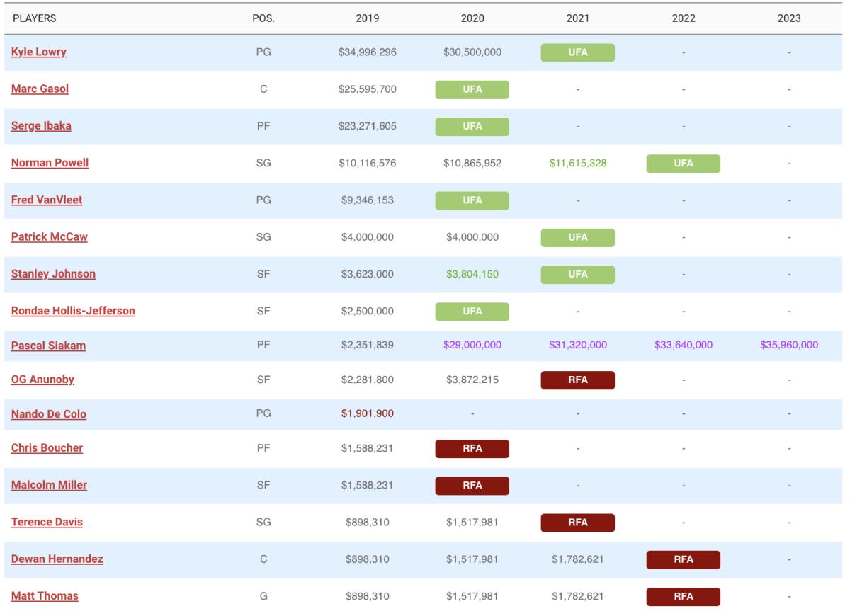Select Norman Powell's 2022 UFA badge
This screenshot has height=616, width=850.
pyautogui.click(x=683, y=164)
